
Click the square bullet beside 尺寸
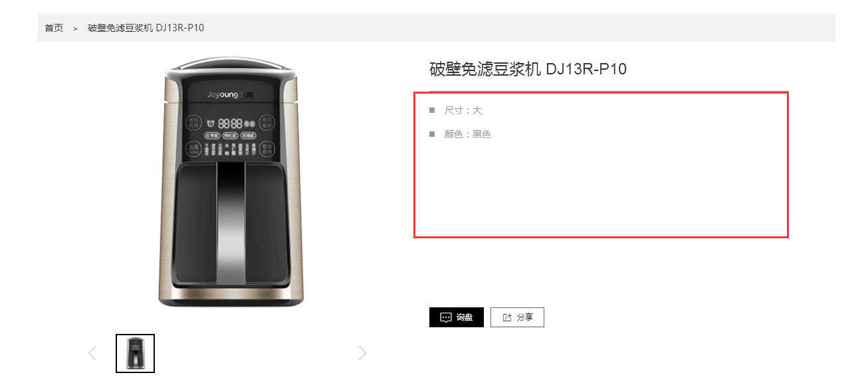432,110
